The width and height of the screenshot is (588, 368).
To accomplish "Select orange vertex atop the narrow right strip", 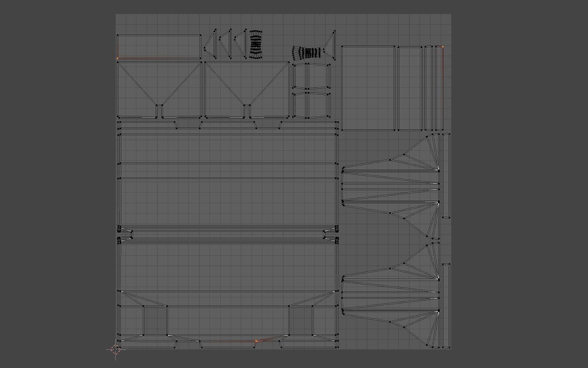I will pos(443,47).
